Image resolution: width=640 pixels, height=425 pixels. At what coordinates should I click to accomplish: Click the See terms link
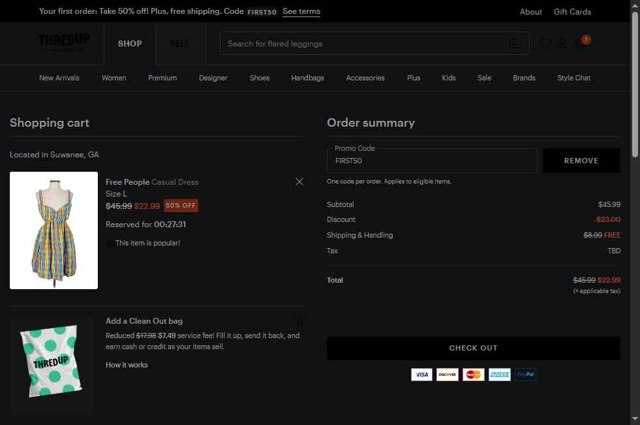[x=301, y=11]
